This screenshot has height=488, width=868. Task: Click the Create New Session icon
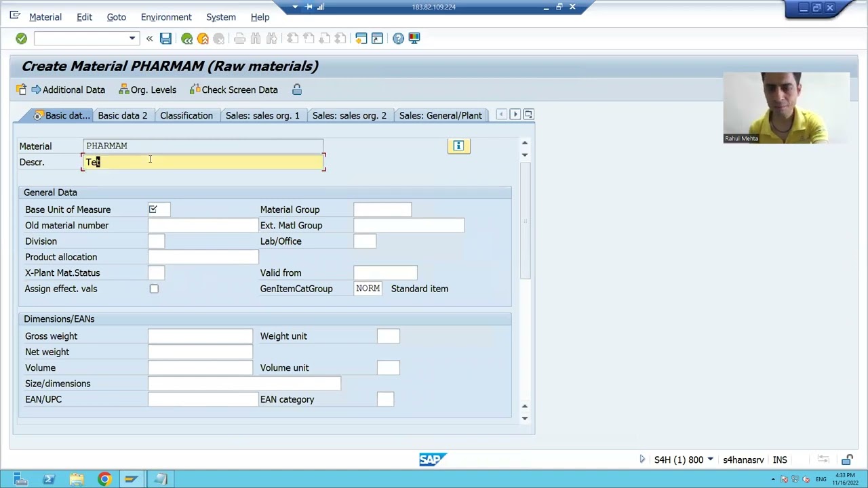(x=361, y=39)
